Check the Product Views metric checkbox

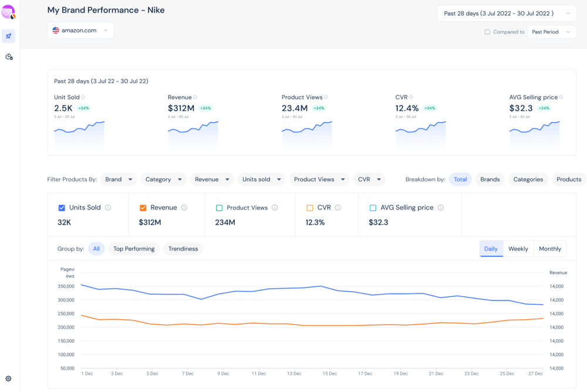220,208
